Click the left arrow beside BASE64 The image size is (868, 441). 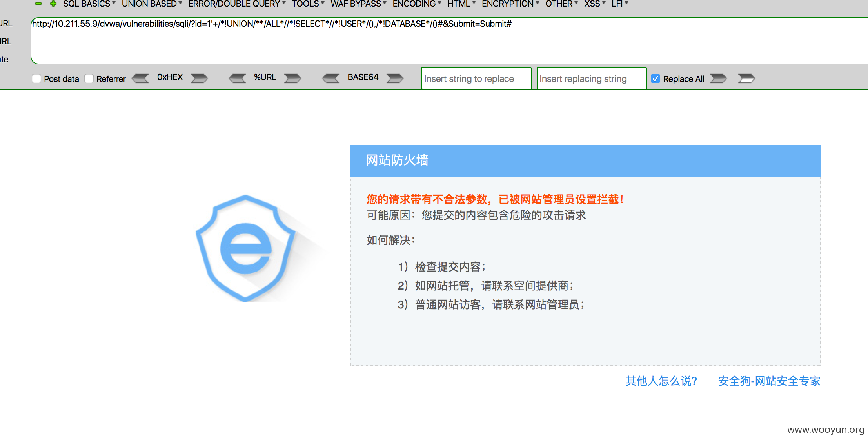330,78
